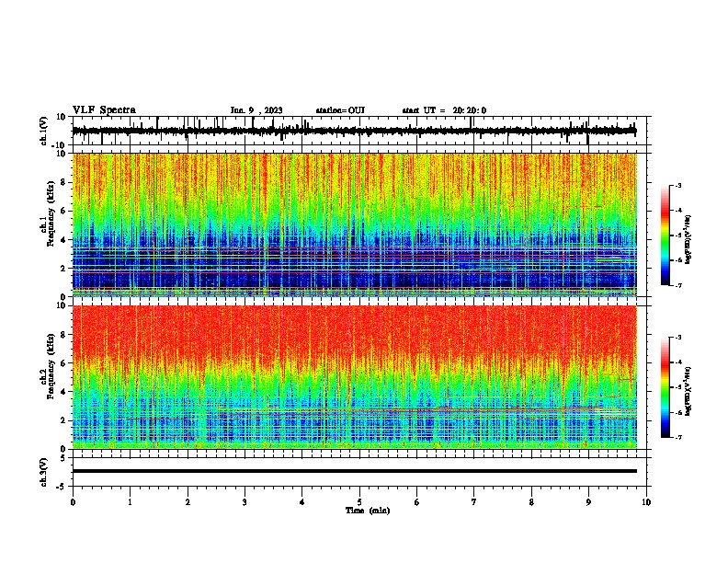Click time axis tick label "5"
Screen dimensions: 728x563
359,502
